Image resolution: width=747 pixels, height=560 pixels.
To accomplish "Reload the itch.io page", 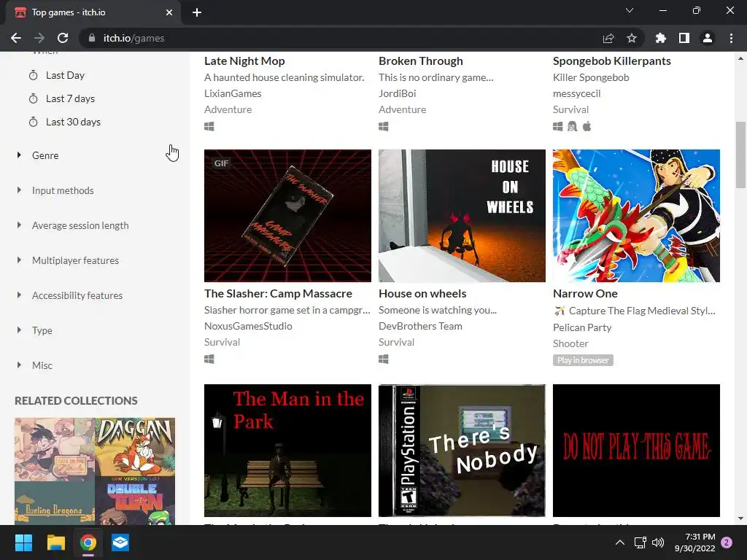I will [63, 38].
